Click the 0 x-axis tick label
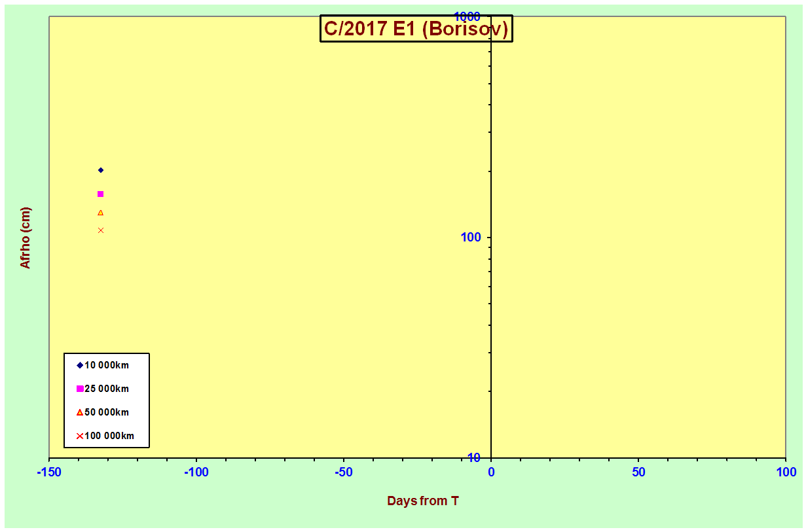806x532 pixels. 491,472
